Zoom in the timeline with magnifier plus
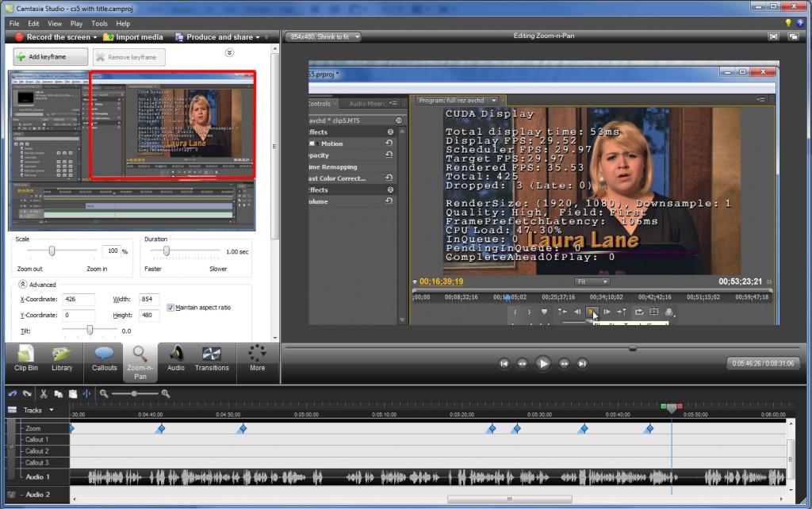 [x=166, y=393]
